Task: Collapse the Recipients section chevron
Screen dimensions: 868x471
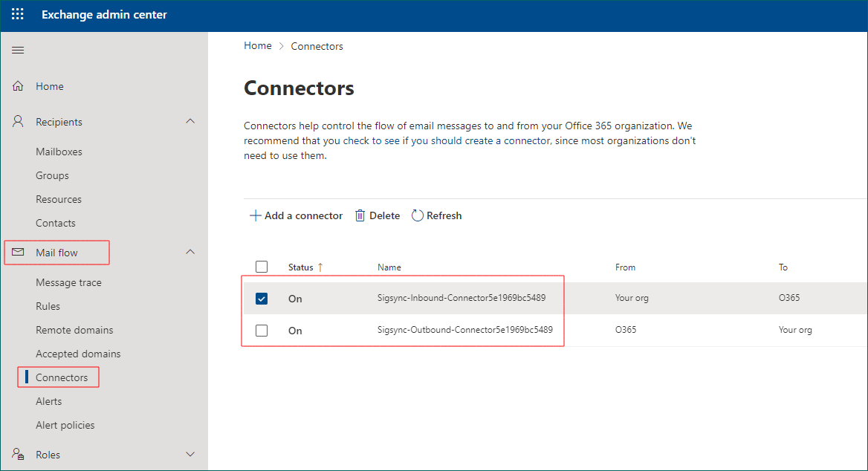Action: click(190, 121)
